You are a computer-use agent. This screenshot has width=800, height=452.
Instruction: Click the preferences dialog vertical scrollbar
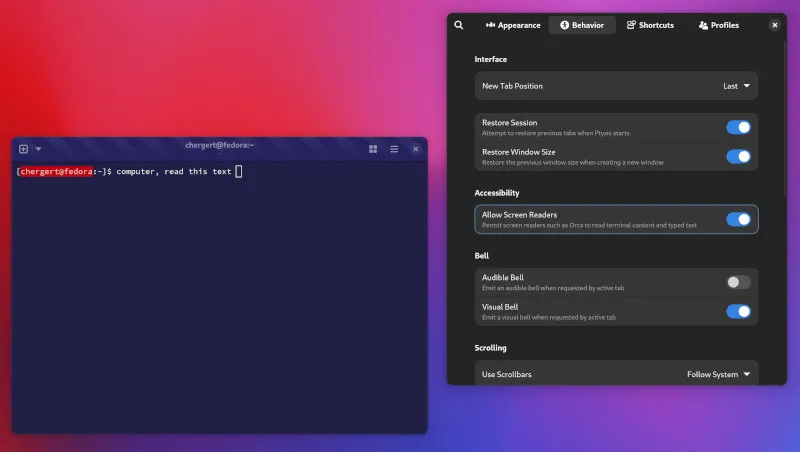(785, 118)
